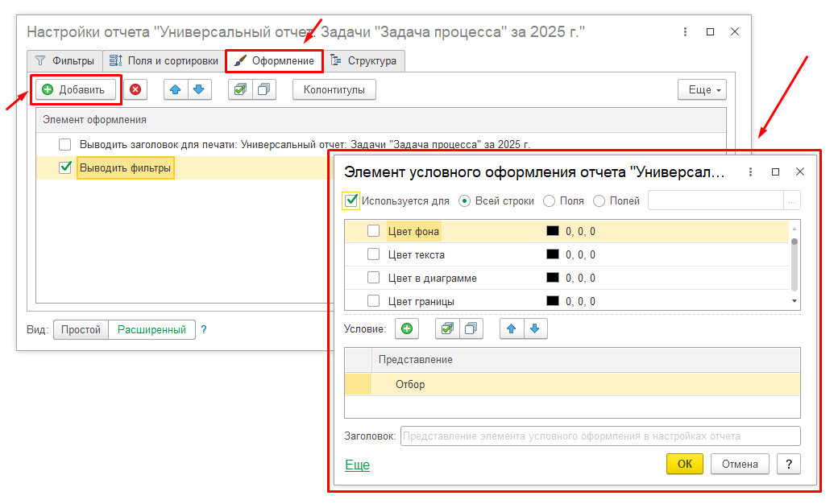Open three-dot menu of conditional design dialog
This screenshot has width=838, height=504.
pos(750,172)
